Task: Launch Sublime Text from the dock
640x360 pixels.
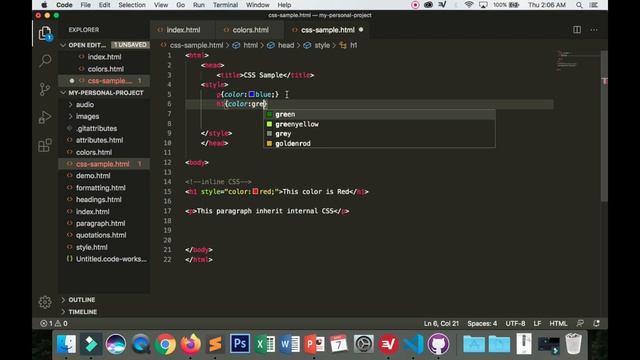Action: (215, 344)
